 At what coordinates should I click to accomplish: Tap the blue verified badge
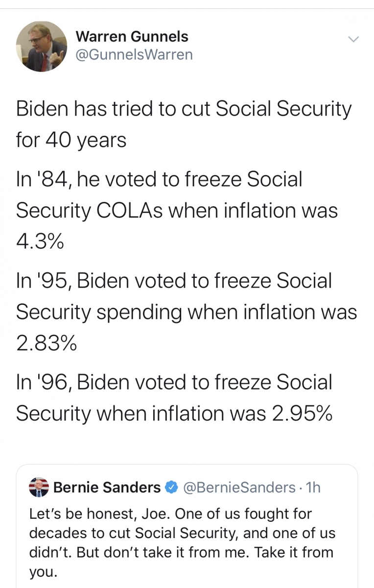tap(171, 488)
